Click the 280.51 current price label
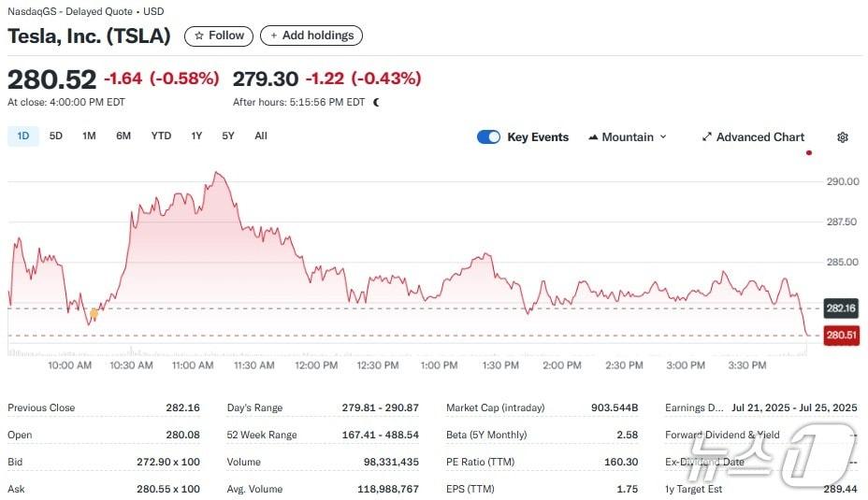Screen dimensions: 868x500 [x=841, y=335]
